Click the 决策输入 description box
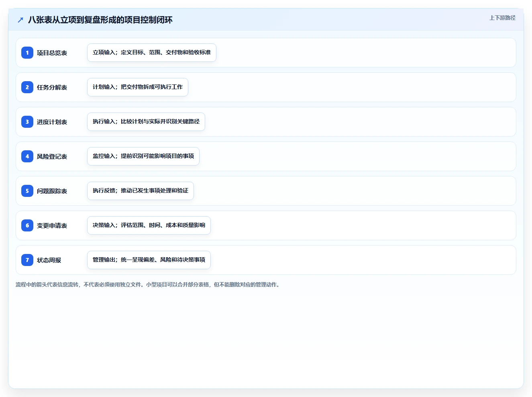Viewport: 532px width, 397px height. pyautogui.click(x=149, y=225)
